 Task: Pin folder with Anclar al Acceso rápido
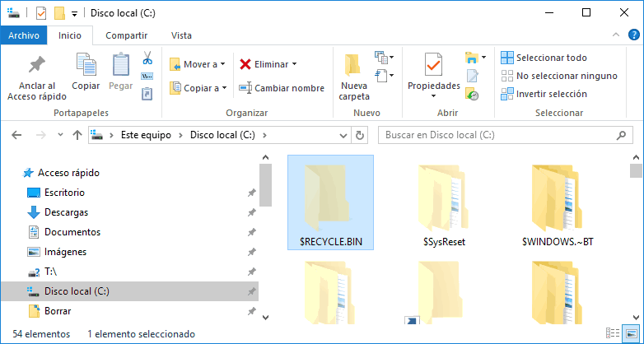pyautogui.click(x=31, y=77)
